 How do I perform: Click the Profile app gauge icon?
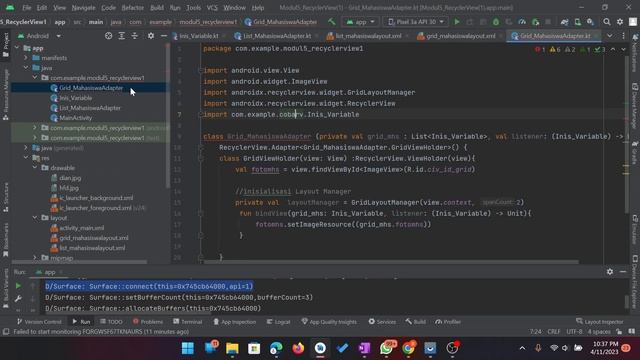coord(522,22)
